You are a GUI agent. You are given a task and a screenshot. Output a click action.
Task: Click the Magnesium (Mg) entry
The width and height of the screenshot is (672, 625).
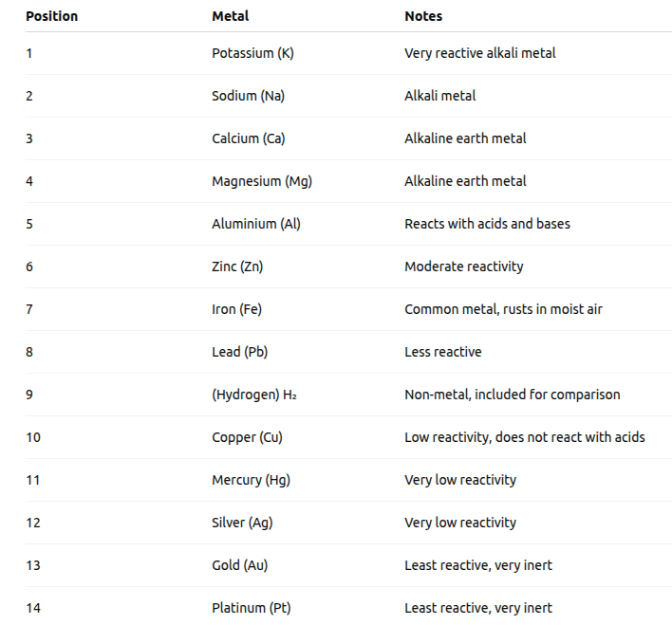pos(262,181)
